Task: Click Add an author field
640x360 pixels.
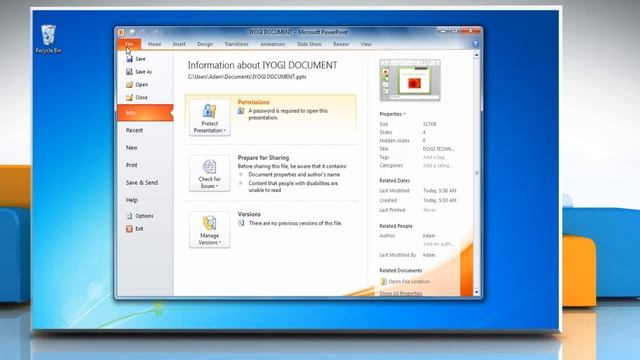Action: (439, 244)
